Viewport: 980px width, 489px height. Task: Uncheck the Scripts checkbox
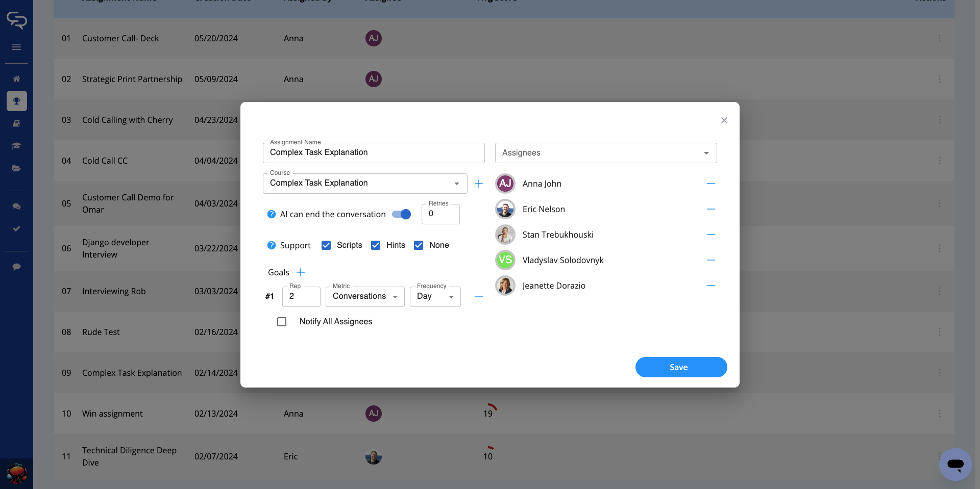click(x=326, y=245)
